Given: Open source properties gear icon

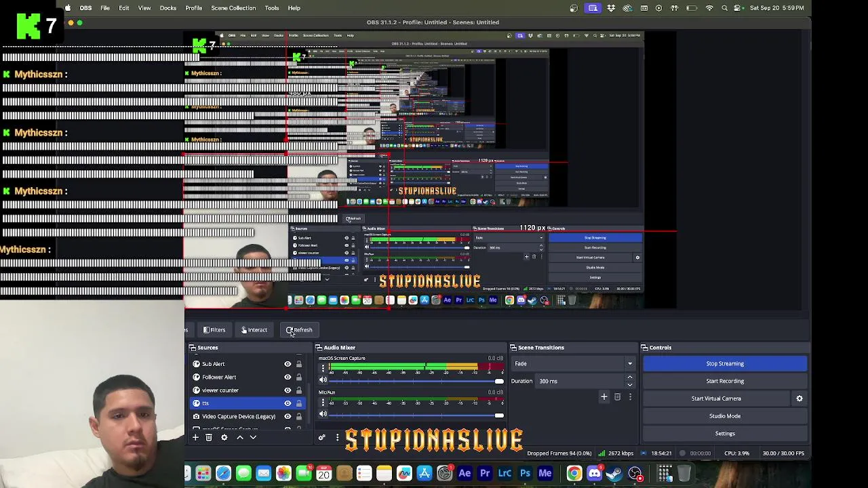Looking at the screenshot, I should (224, 437).
